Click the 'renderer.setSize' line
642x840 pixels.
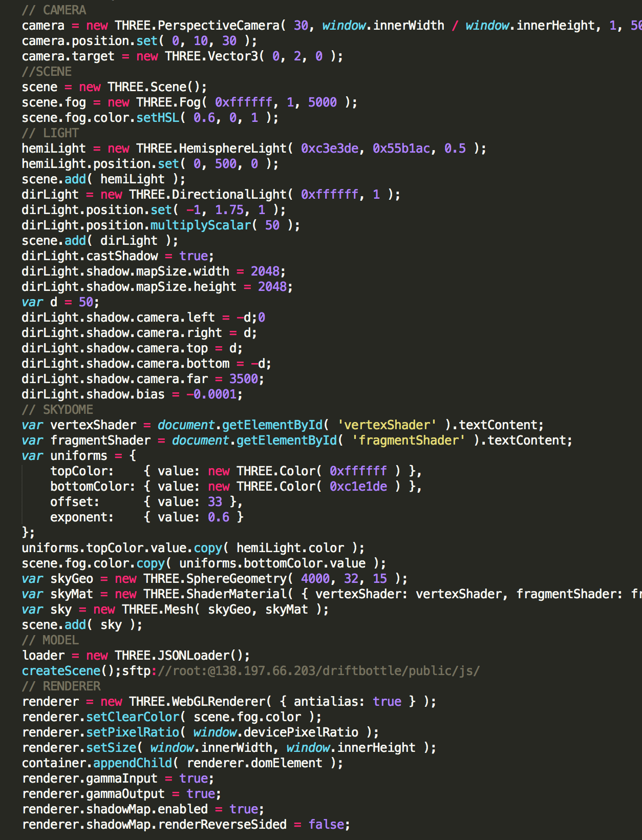click(x=229, y=747)
